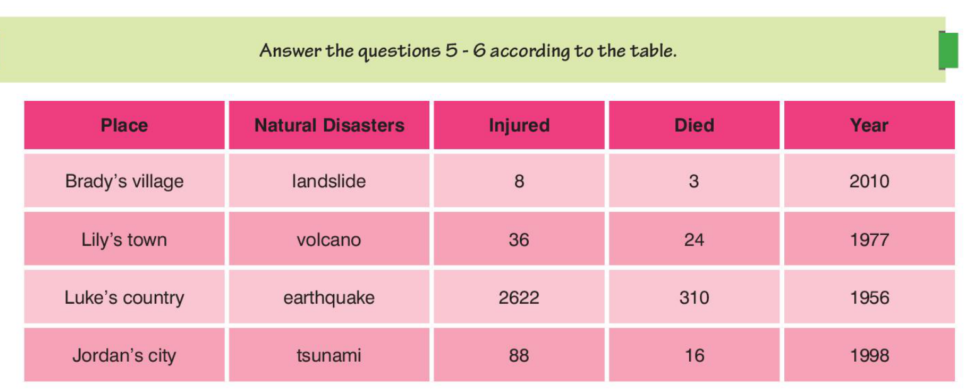The image size is (980, 390).
Task: Select the landslide cell
Action: coord(329,181)
